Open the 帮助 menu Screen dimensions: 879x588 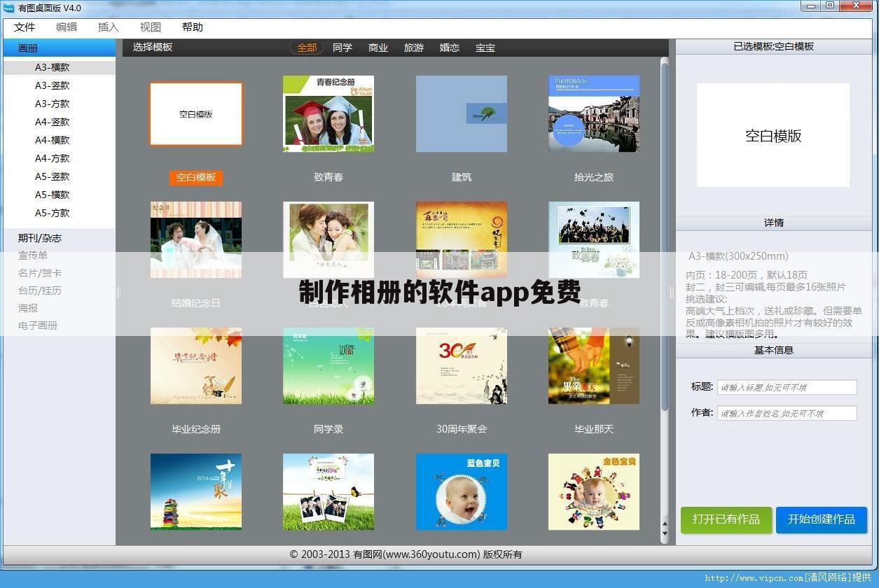(193, 27)
